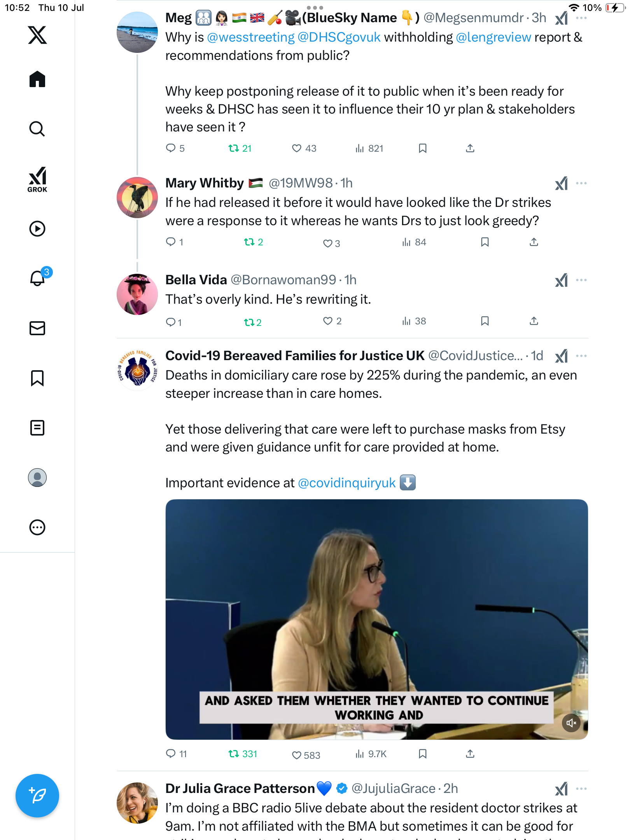Screen dimensions: 630x840
Task: Open the profile avatar in sidebar
Action: click(x=37, y=478)
